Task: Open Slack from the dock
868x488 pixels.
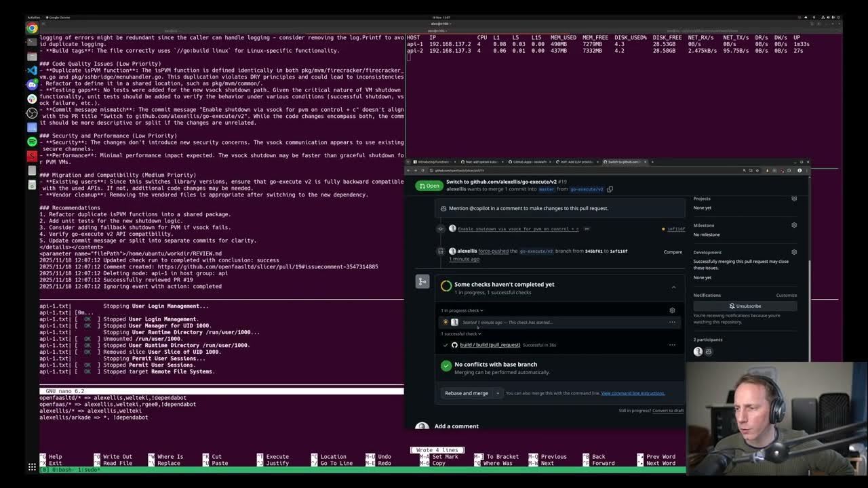Action: (32, 99)
